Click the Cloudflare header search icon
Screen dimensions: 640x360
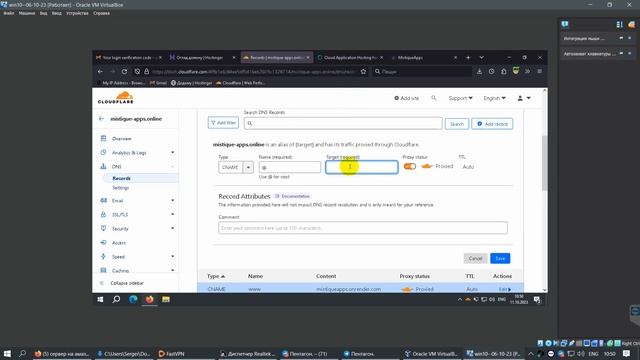[433, 98]
